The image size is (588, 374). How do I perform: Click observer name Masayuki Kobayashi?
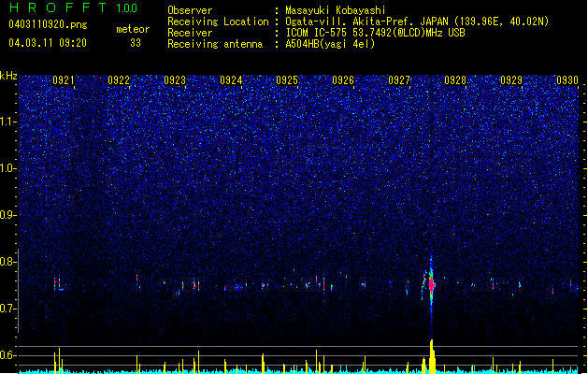(x=336, y=10)
